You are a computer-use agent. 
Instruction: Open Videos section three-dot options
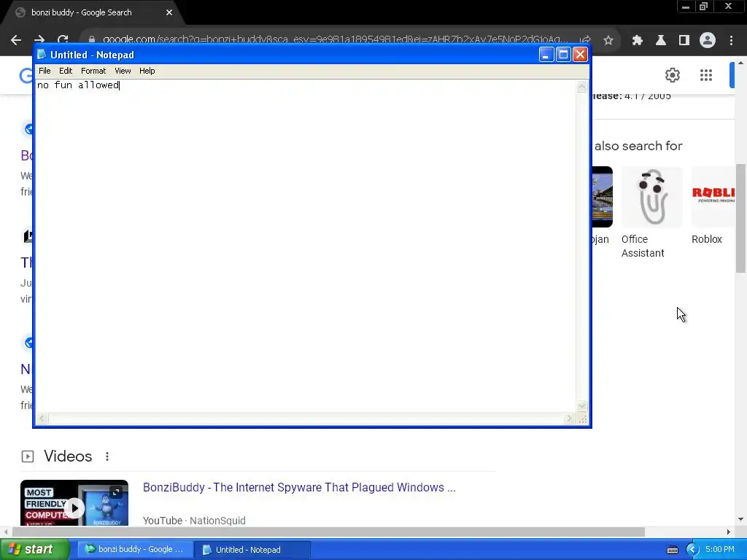(107, 456)
